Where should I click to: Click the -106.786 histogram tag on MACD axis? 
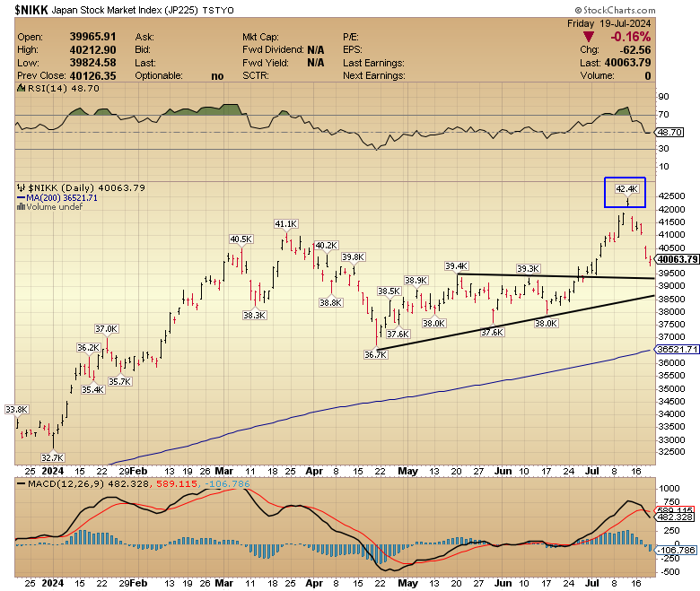point(676,550)
